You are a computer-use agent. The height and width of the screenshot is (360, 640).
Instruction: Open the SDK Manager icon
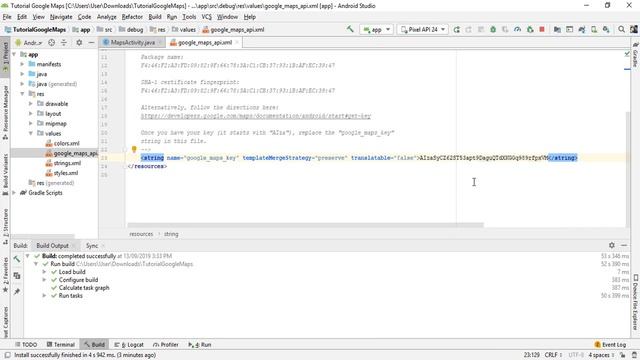[x=606, y=29]
